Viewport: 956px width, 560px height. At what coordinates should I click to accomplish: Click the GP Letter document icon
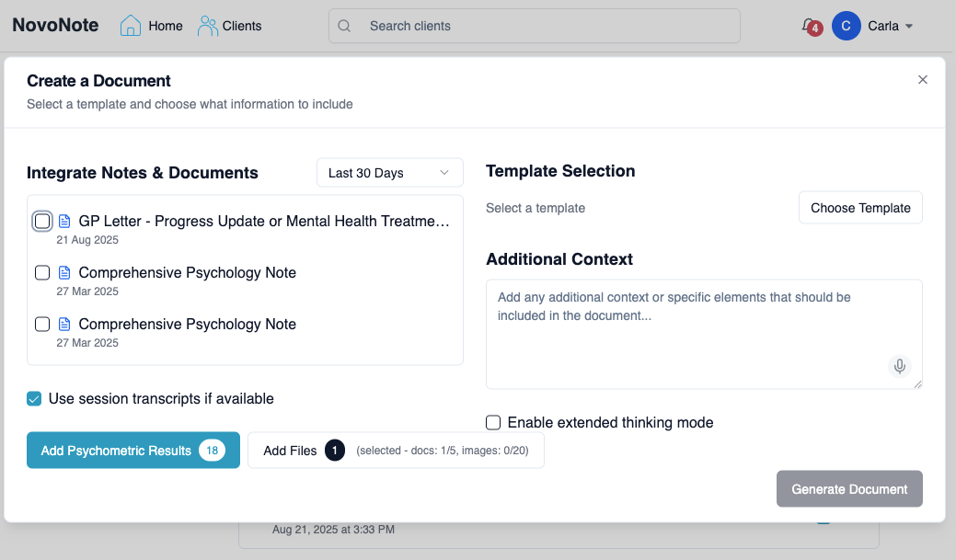tap(64, 222)
